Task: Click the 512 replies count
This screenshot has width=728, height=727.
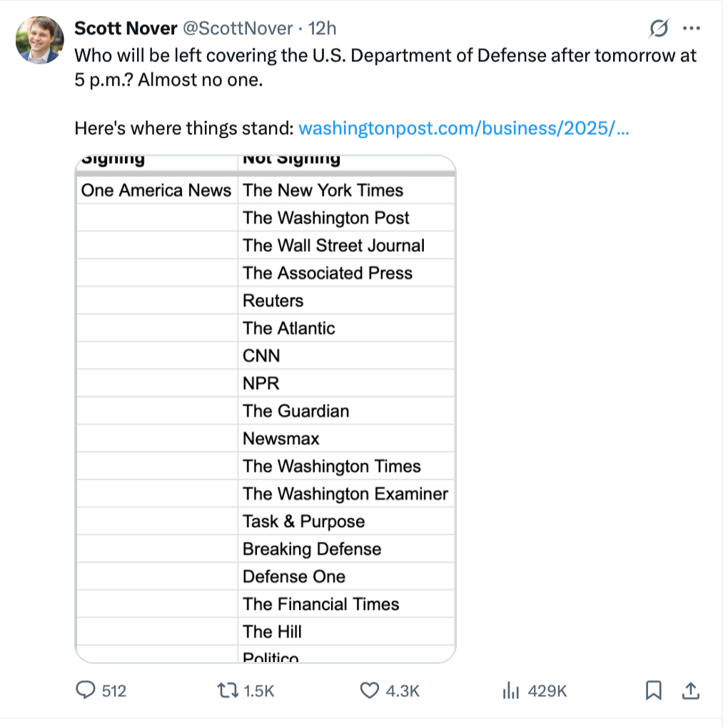Action: coord(114,691)
